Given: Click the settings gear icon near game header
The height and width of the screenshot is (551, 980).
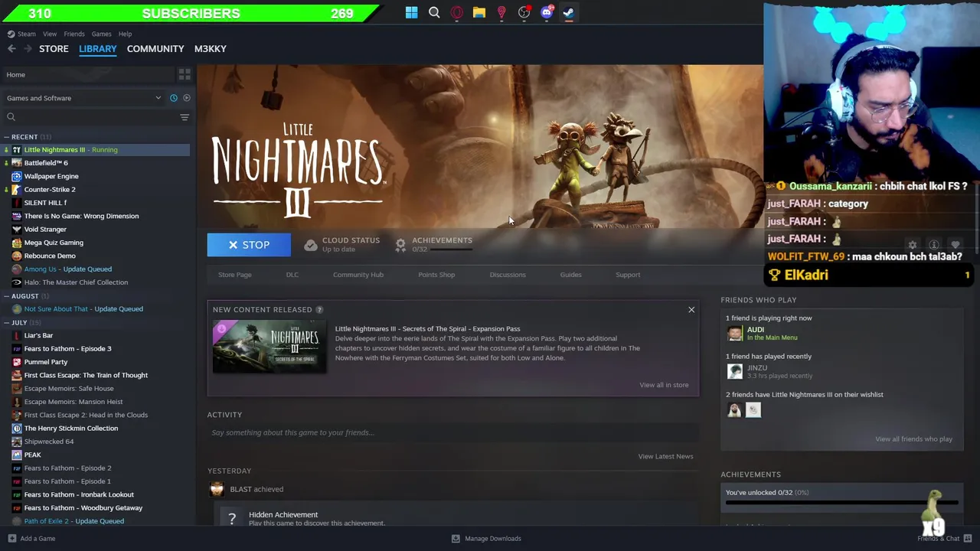Looking at the screenshot, I should pos(912,245).
